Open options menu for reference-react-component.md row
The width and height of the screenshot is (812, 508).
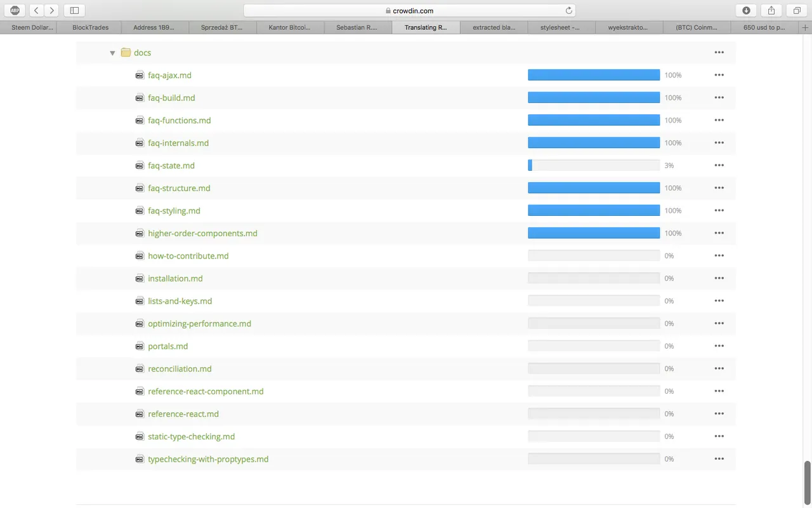pos(719,391)
